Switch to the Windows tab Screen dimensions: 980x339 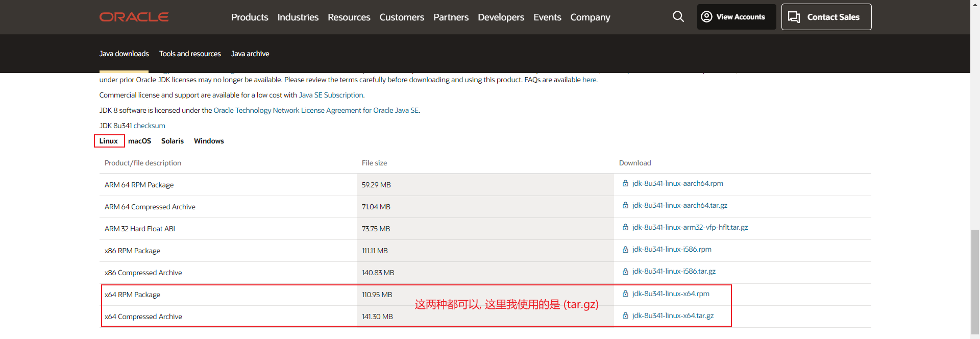click(209, 141)
